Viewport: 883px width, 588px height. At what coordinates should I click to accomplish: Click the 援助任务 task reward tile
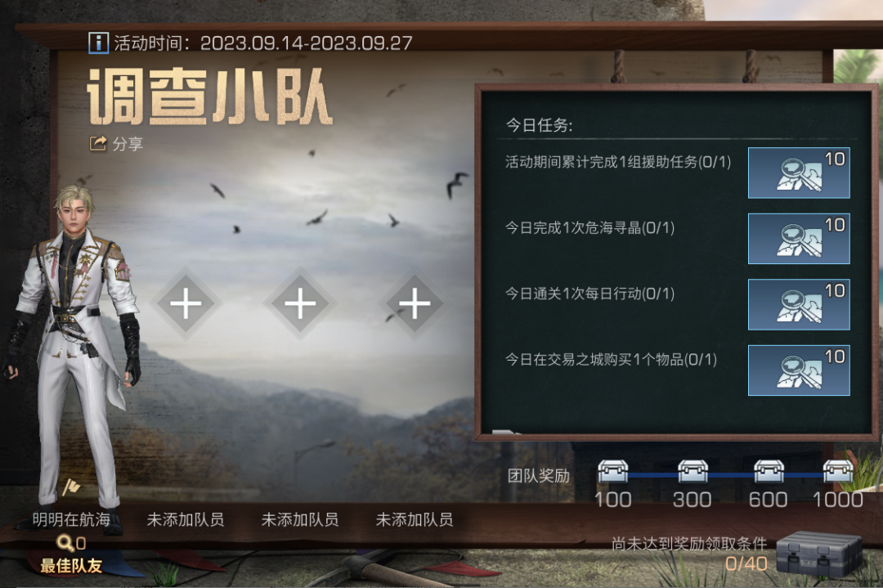(x=799, y=173)
